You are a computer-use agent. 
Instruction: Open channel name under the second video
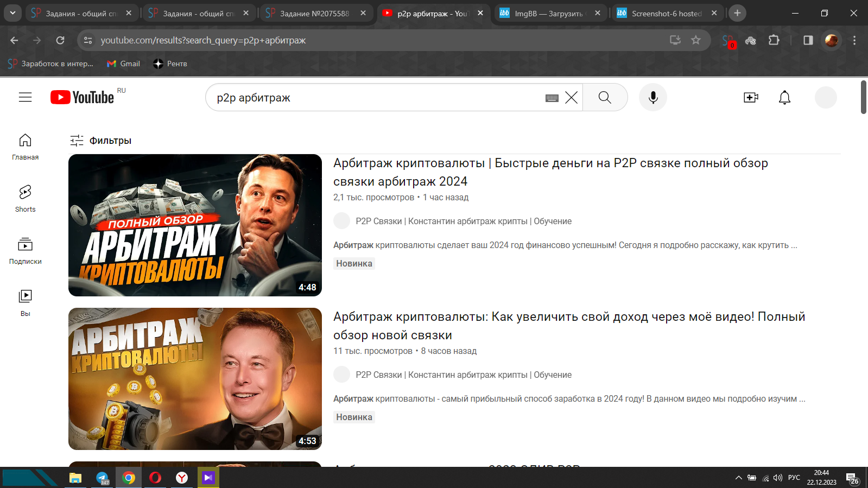(x=464, y=375)
